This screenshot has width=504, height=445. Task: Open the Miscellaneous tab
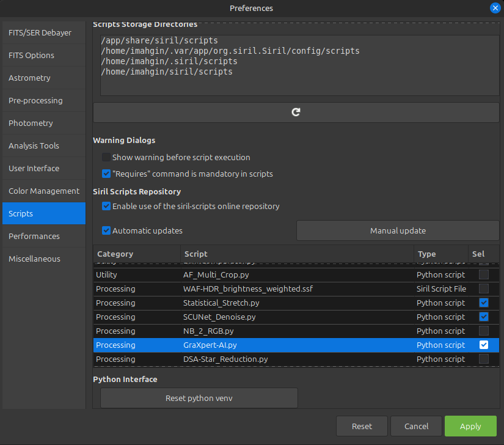point(44,259)
